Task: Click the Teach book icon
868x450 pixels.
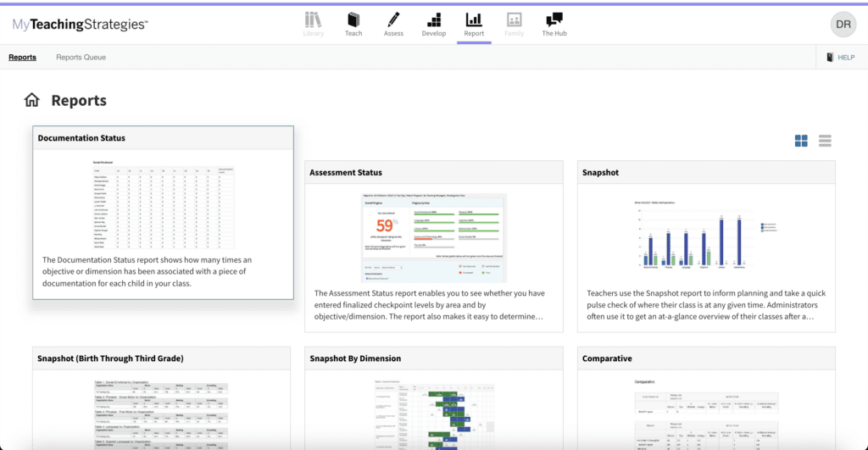Action: click(353, 19)
